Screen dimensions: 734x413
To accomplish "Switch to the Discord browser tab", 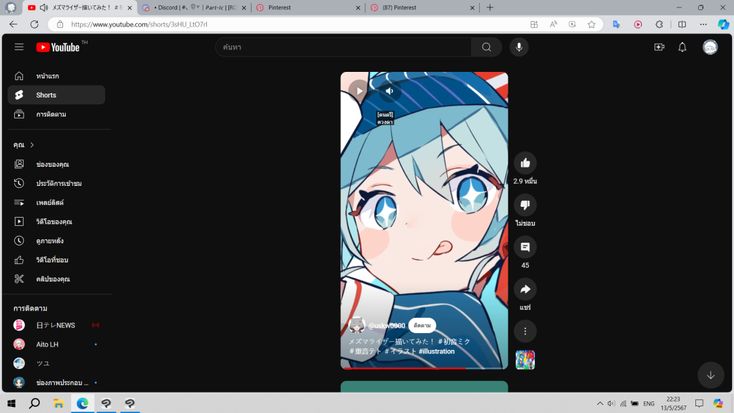I will click(194, 7).
